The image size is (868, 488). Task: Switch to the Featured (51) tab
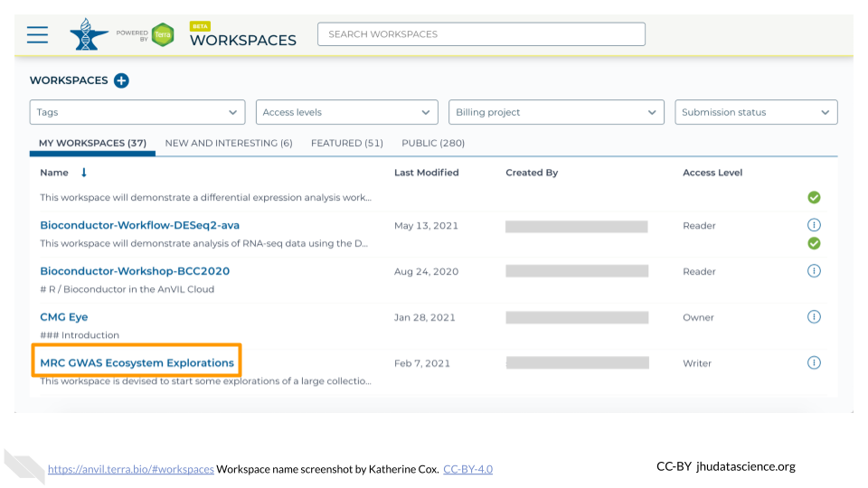(x=347, y=144)
